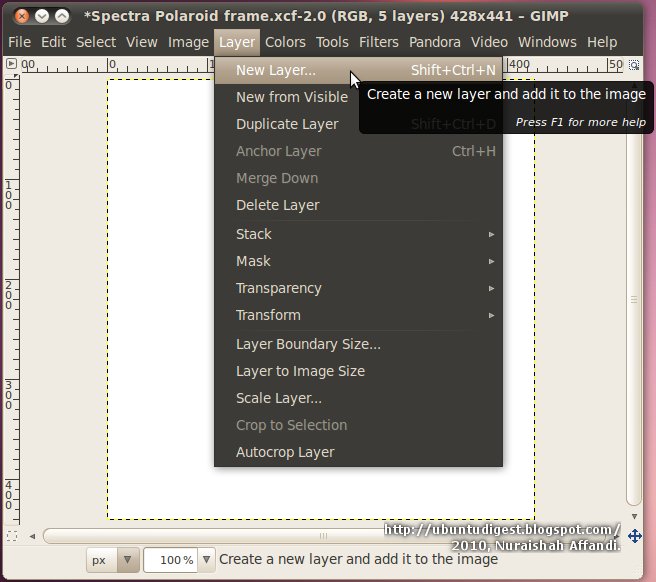Open the zoom percentage dropdown arrow

(x=206, y=560)
